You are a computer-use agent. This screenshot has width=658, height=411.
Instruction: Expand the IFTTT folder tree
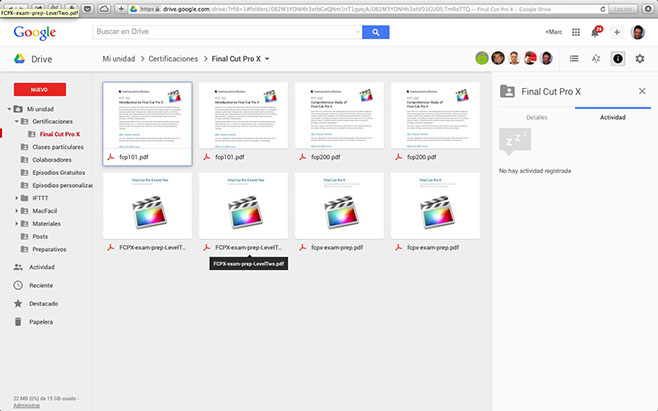16,198
